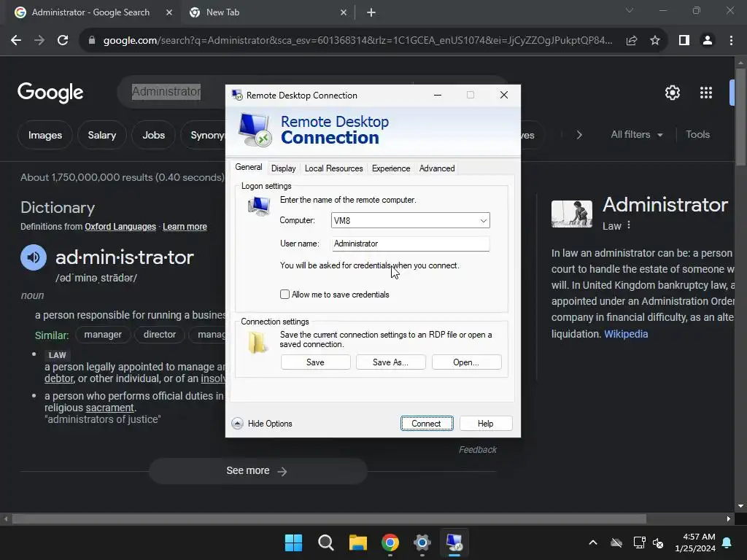Open the Wikipedia link in knowledge panel
Image resolution: width=747 pixels, height=560 pixels.
point(625,334)
